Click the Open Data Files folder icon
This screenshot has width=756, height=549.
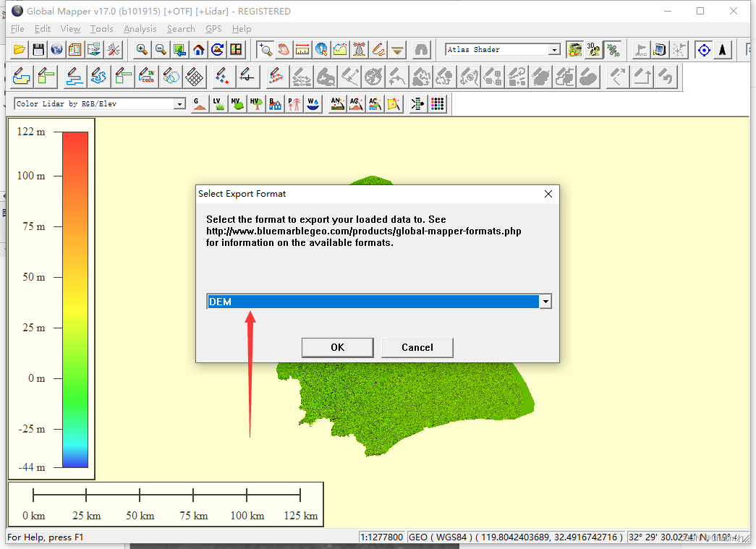20,50
